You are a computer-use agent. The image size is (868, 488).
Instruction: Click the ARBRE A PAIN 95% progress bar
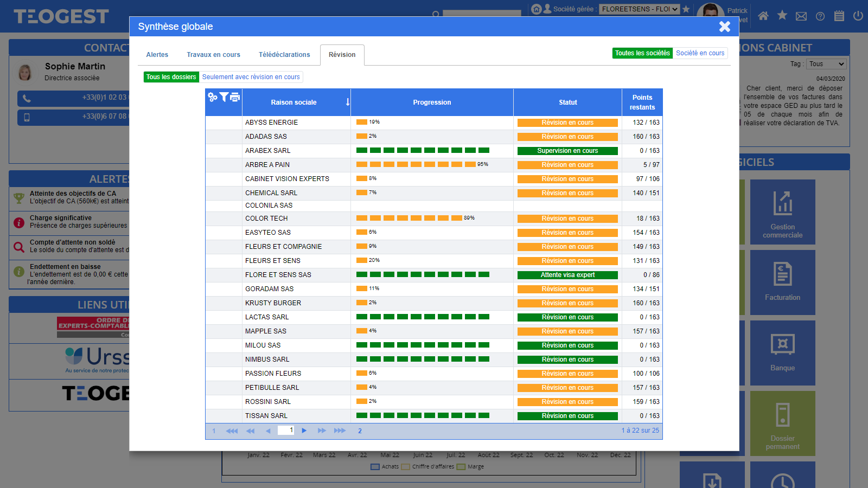tap(416, 165)
